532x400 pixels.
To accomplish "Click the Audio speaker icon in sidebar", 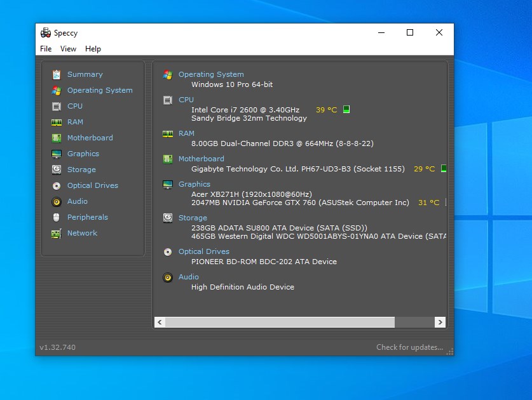I will point(57,202).
